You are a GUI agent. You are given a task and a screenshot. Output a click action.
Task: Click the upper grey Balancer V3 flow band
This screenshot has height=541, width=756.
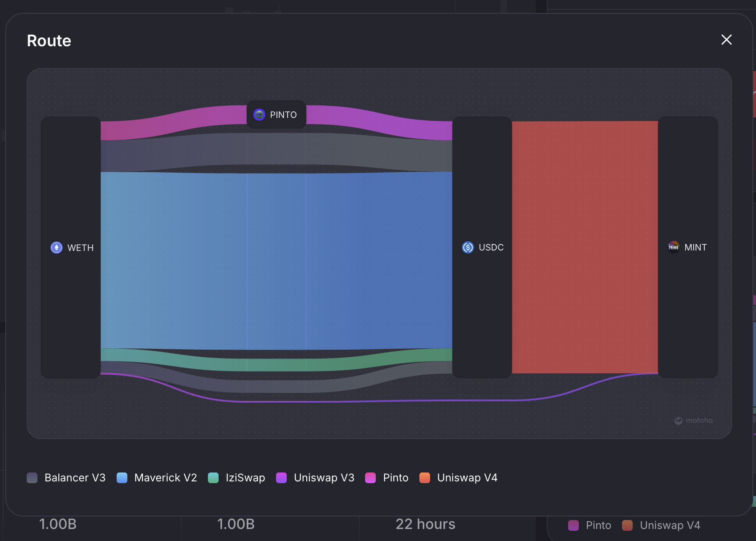[276, 149]
